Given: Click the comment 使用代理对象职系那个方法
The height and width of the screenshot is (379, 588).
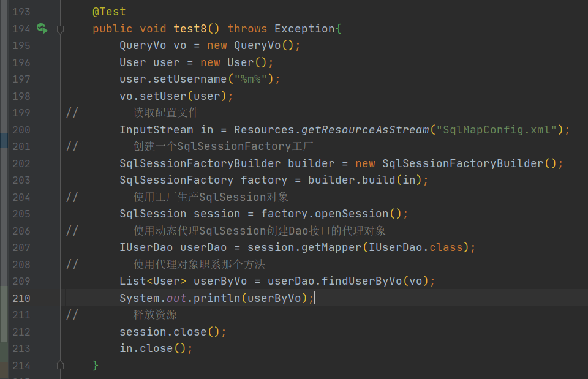Looking at the screenshot, I should click(199, 265).
